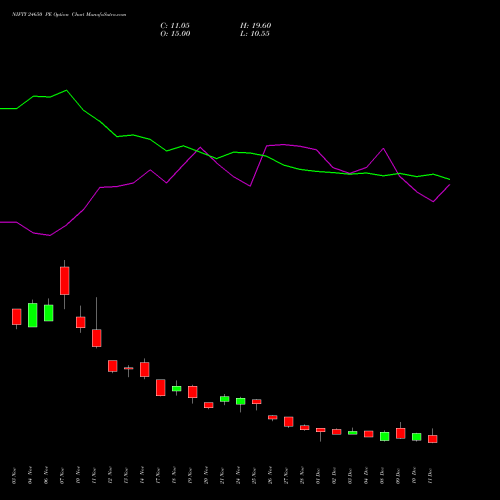Click the 07 Nov date axis label
Image resolution: width=500 pixels, height=500 pixels.
(x=62, y=476)
